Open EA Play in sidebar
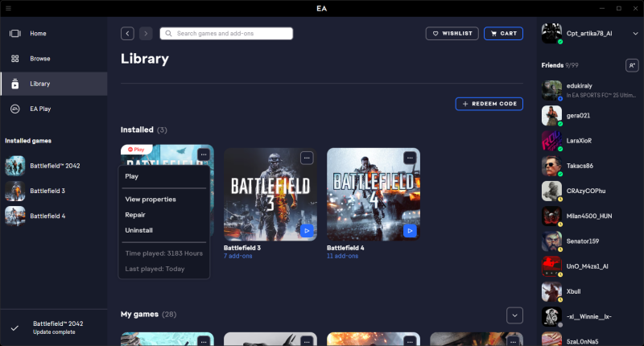 click(x=54, y=109)
